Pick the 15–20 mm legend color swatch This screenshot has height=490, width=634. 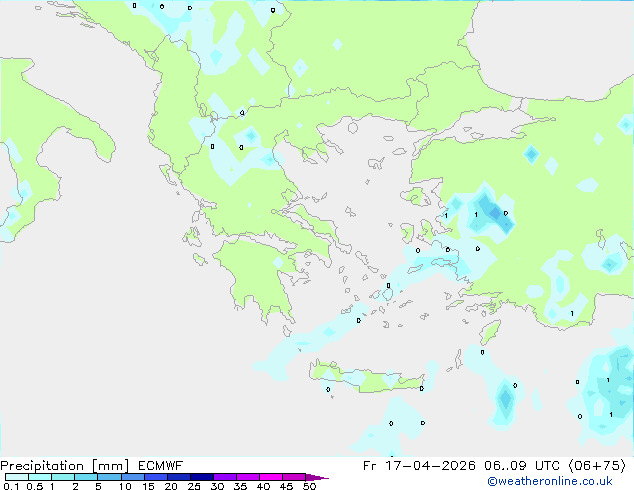156,477
